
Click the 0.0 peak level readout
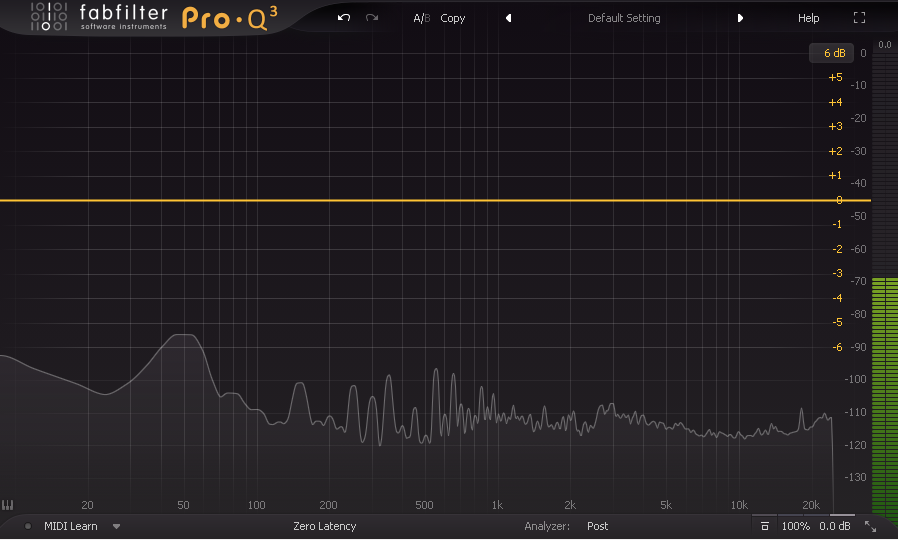885,45
